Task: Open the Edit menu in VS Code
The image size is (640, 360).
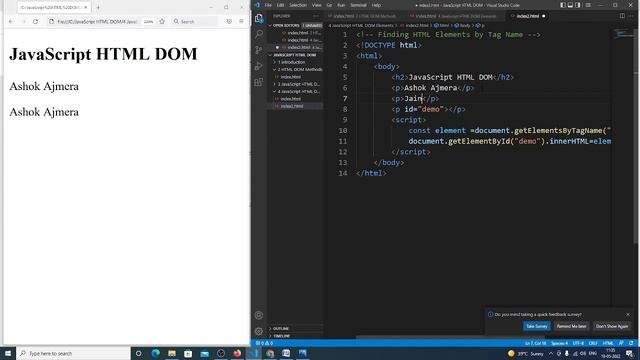Action: [x=280, y=5]
